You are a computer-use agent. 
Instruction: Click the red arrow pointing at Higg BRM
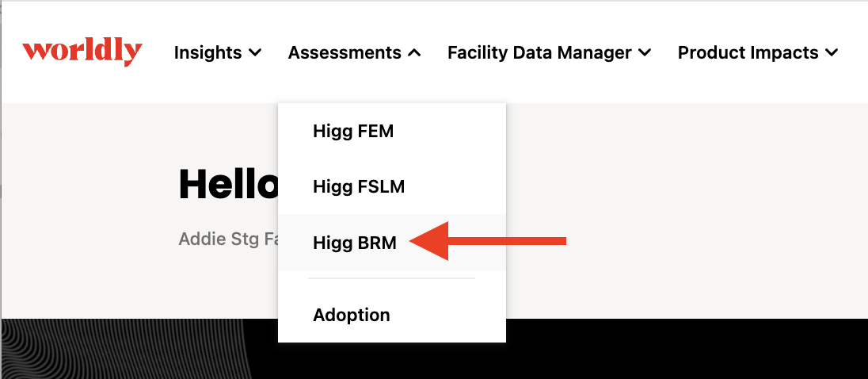[x=488, y=240]
